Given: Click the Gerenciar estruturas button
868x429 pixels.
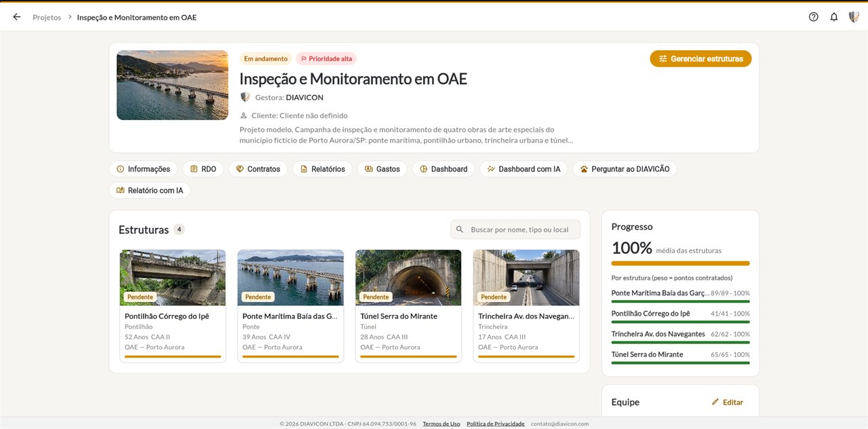Looking at the screenshot, I should click(x=701, y=59).
